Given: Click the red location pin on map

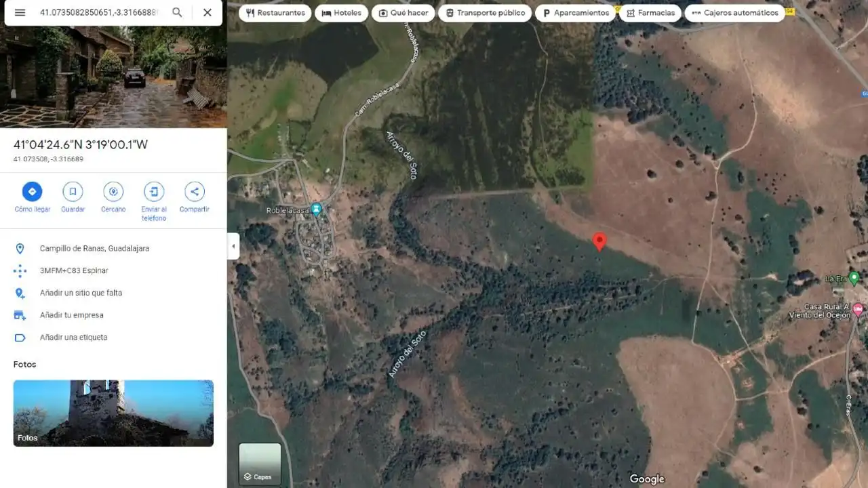Looking at the screenshot, I should pos(599,242).
